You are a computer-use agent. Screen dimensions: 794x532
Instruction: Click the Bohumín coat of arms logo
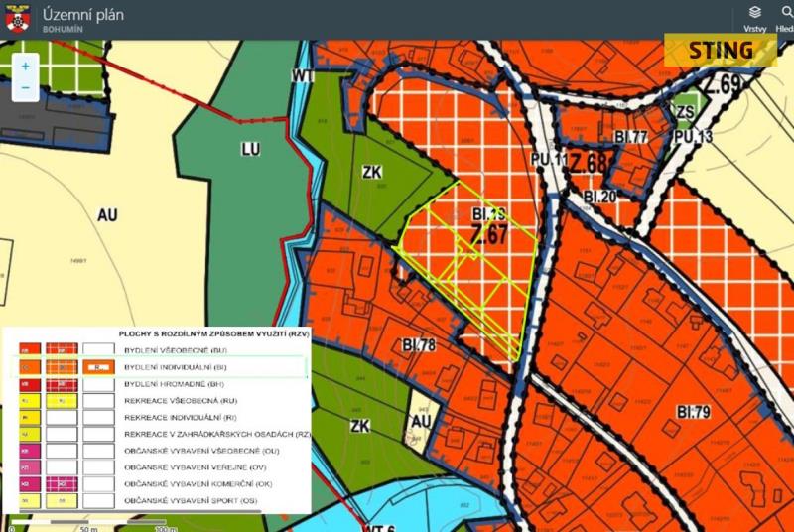[x=18, y=19]
